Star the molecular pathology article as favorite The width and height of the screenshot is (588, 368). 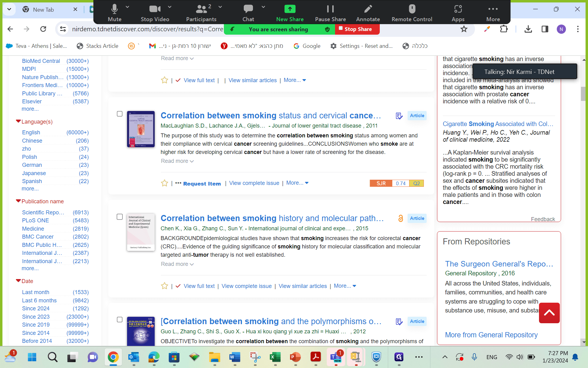(x=164, y=286)
